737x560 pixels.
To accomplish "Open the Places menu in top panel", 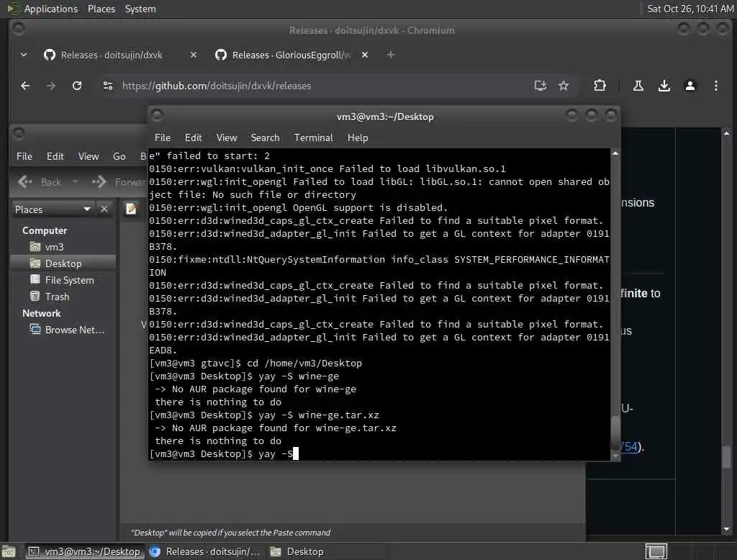I will pyautogui.click(x=101, y=9).
